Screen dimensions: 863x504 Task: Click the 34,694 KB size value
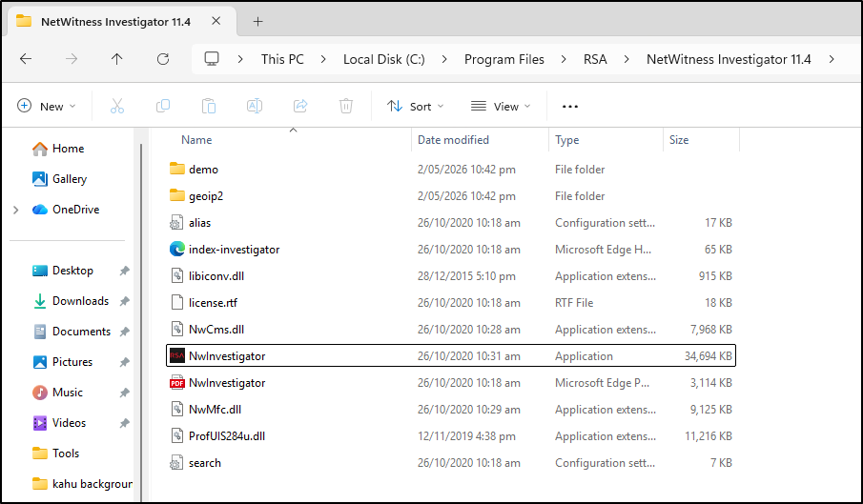pyautogui.click(x=709, y=356)
